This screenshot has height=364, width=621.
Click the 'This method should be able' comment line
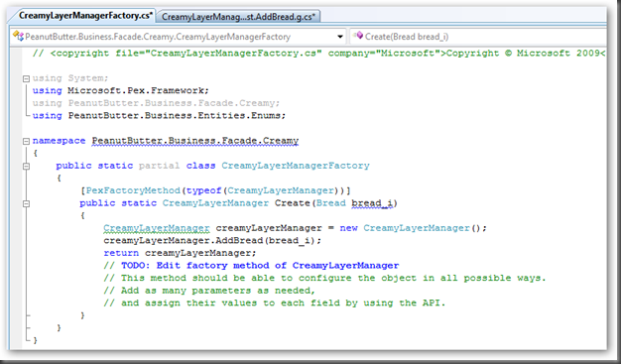[x=324, y=278]
